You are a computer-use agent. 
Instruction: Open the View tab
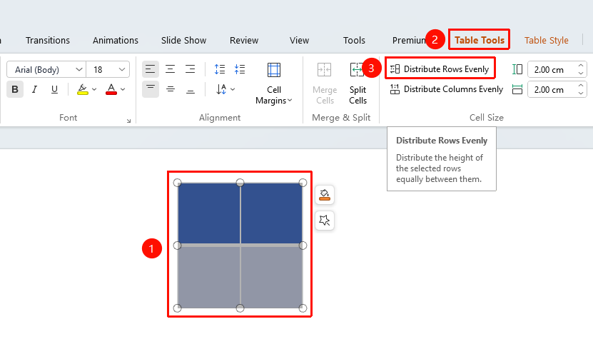(299, 40)
